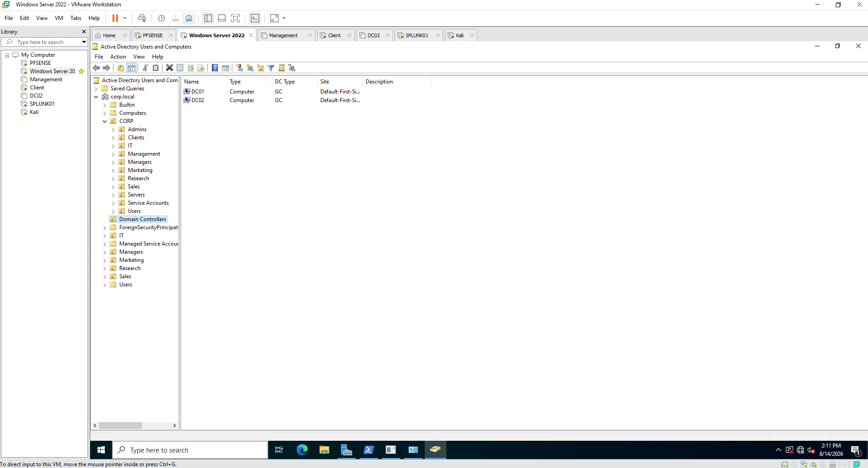Switch to the PFSENSE tab
Image resolution: width=868 pixels, height=468 pixels.
(x=152, y=35)
